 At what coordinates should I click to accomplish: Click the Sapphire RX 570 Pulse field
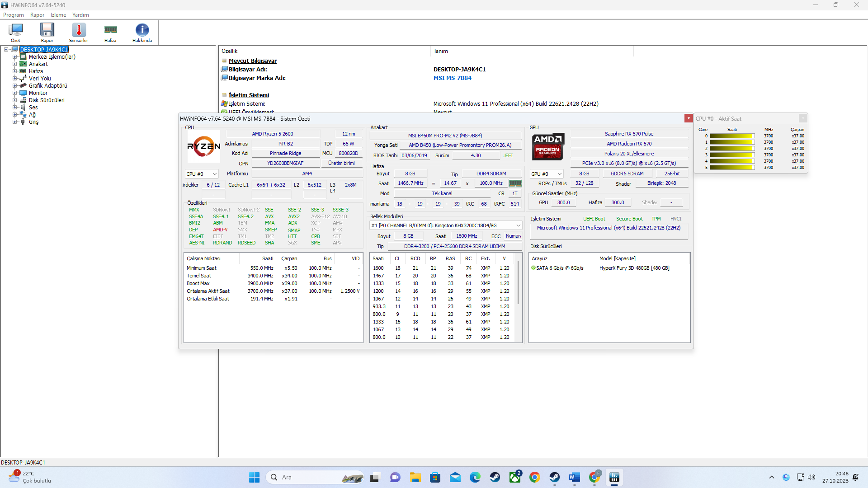(x=629, y=134)
